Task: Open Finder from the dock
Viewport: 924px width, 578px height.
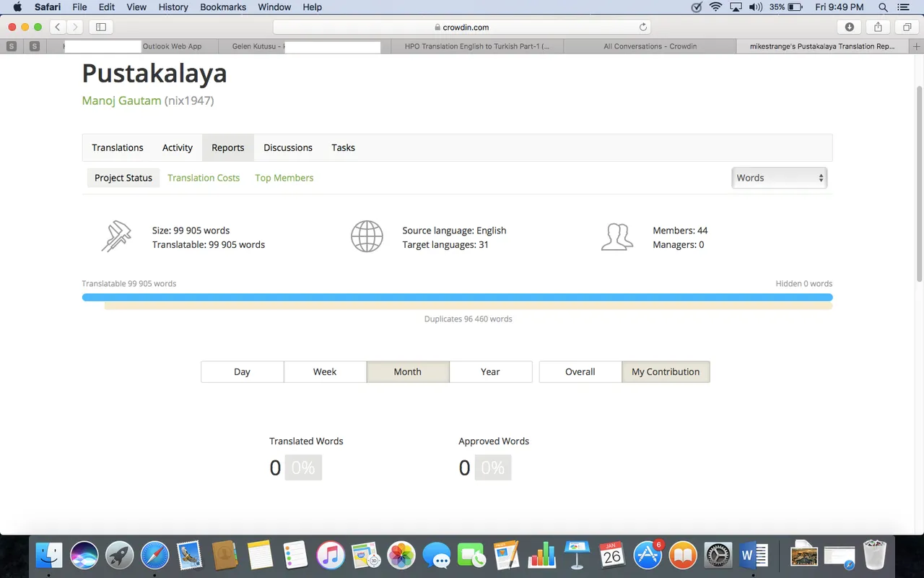Action: pos(49,555)
